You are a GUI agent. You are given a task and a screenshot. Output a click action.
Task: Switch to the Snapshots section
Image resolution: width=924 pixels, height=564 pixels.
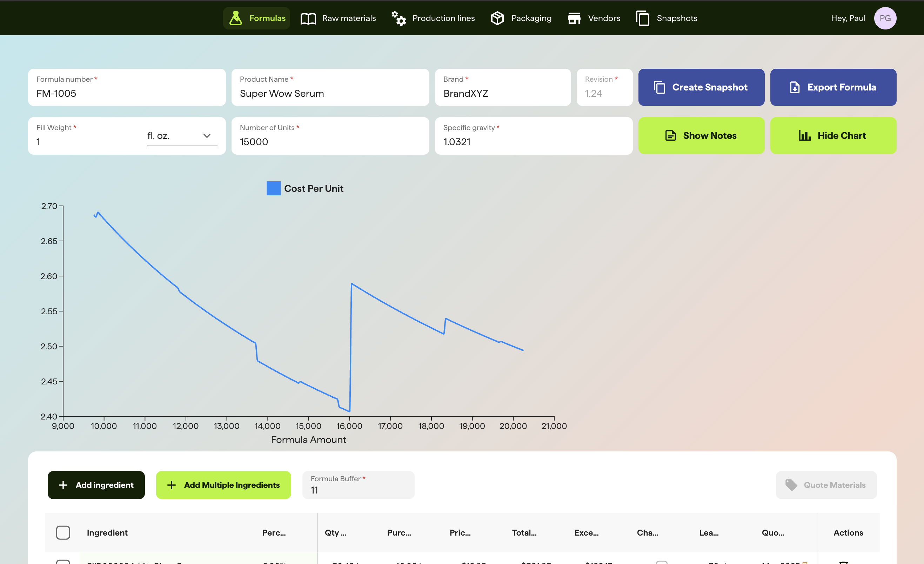(x=676, y=18)
